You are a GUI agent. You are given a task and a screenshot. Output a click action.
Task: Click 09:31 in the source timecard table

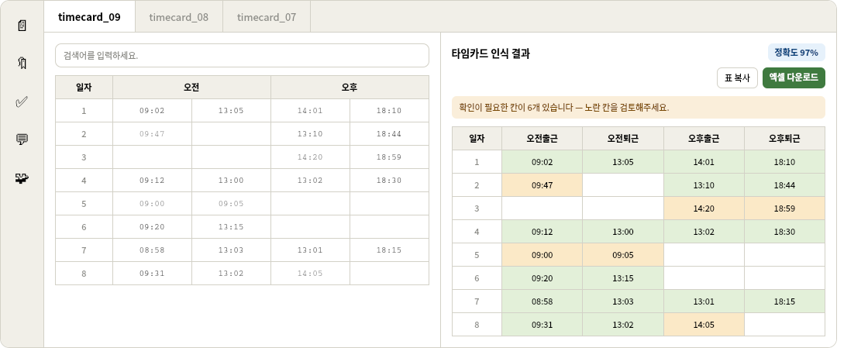click(152, 274)
